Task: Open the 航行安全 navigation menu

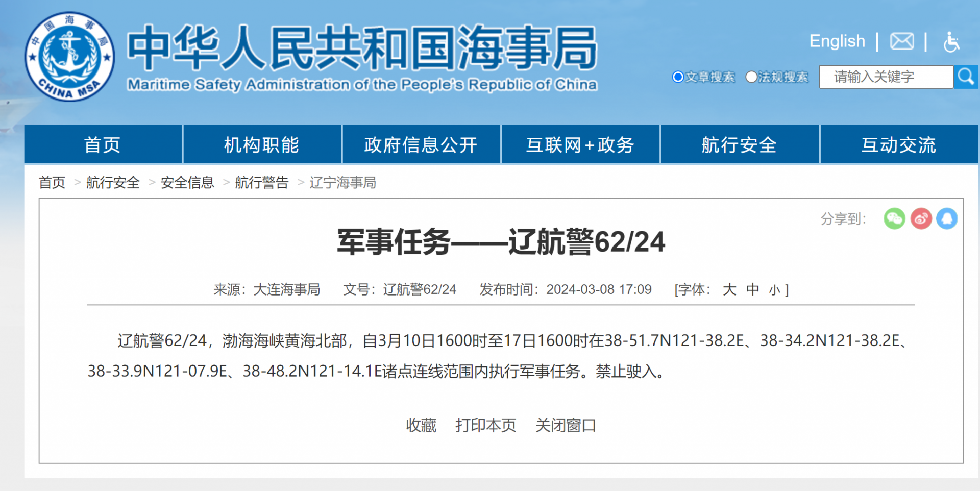Action: pyautogui.click(x=739, y=145)
